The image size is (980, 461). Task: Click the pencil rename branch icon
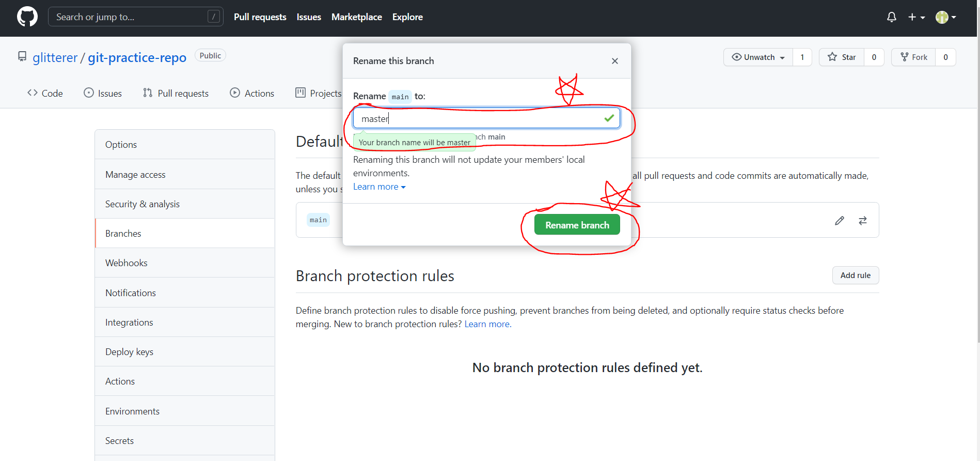pos(840,221)
